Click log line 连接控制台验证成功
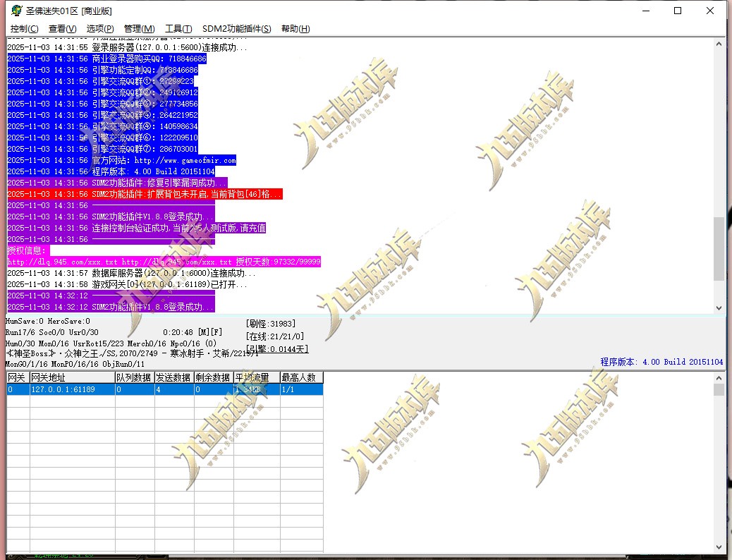732x560 pixels. (x=137, y=228)
